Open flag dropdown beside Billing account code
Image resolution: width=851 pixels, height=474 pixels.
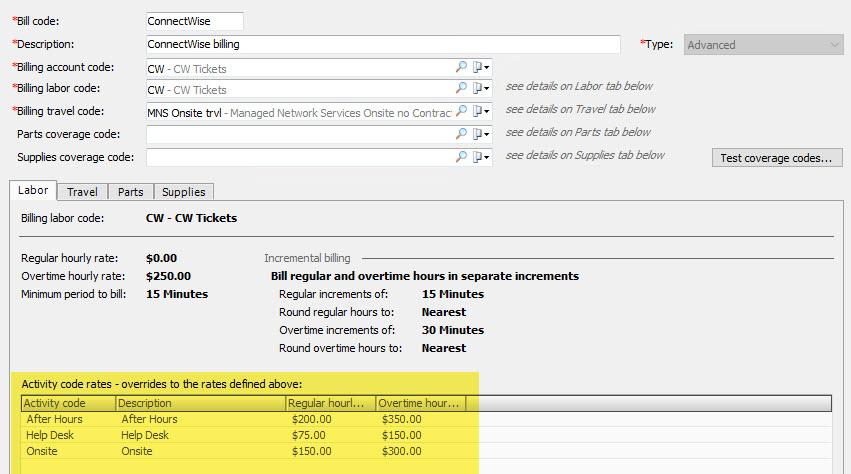480,67
